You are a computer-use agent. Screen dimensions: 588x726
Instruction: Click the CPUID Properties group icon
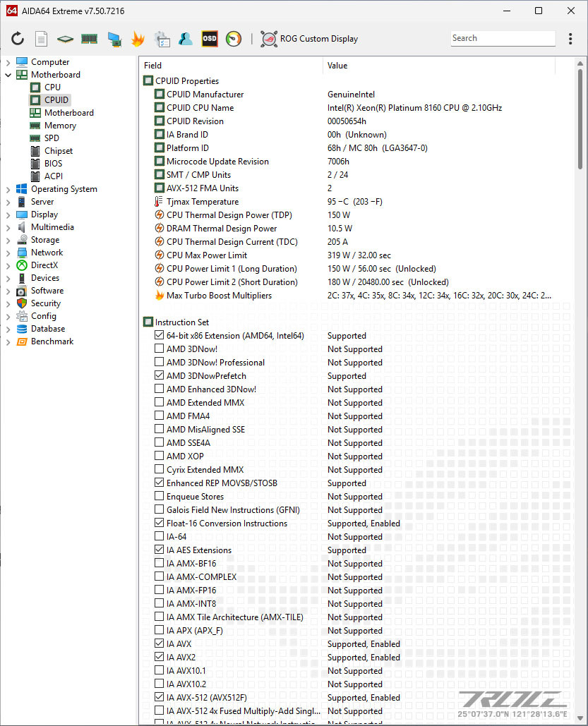(x=148, y=80)
